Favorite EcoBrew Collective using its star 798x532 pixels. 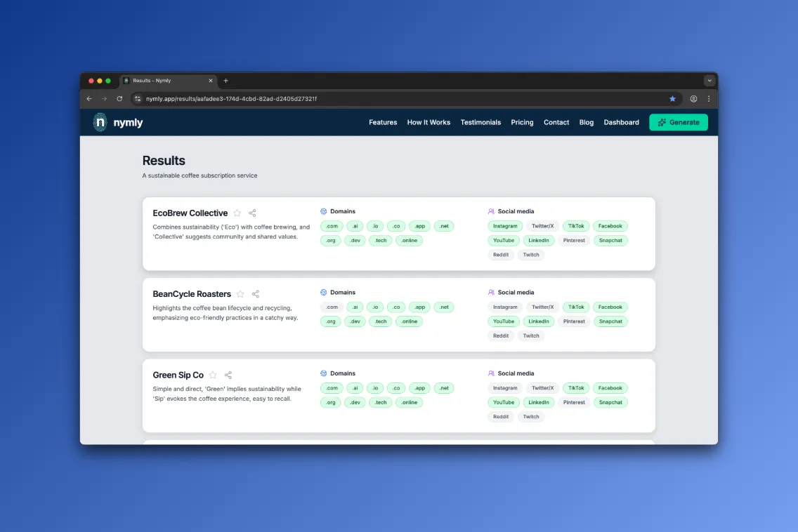237,213
